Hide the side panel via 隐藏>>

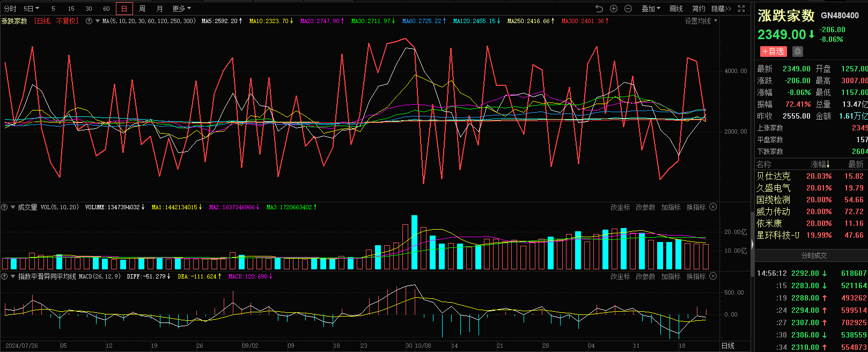tap(721, 9)
